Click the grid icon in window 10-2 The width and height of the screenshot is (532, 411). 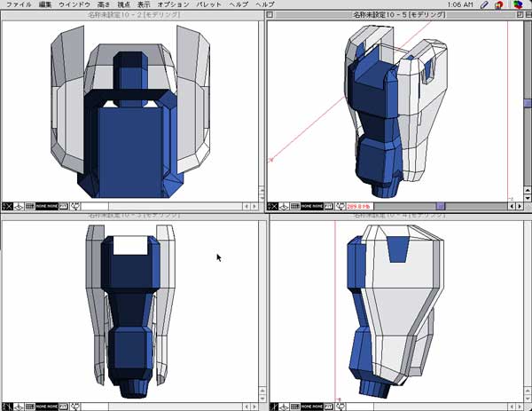click(30, 206)
